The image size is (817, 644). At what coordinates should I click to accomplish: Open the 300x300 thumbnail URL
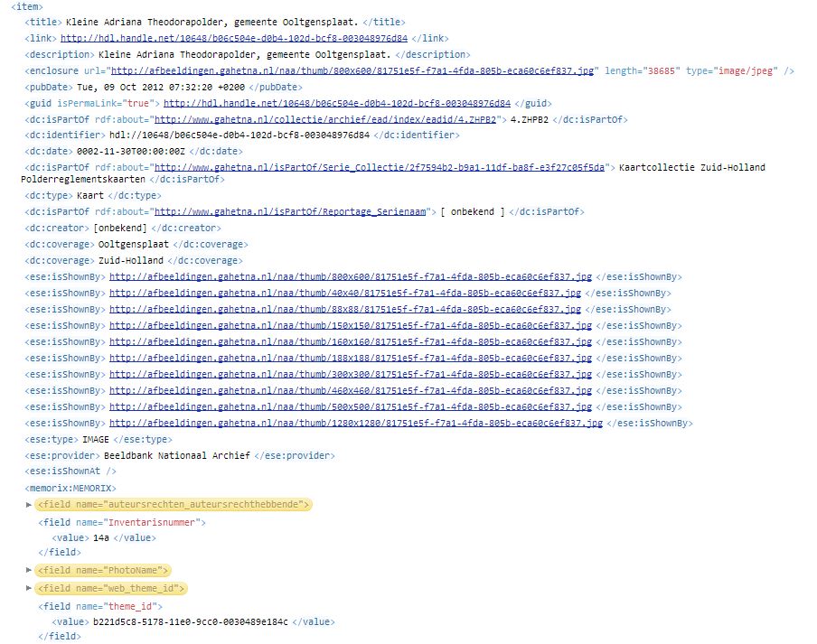pos(351,374)
